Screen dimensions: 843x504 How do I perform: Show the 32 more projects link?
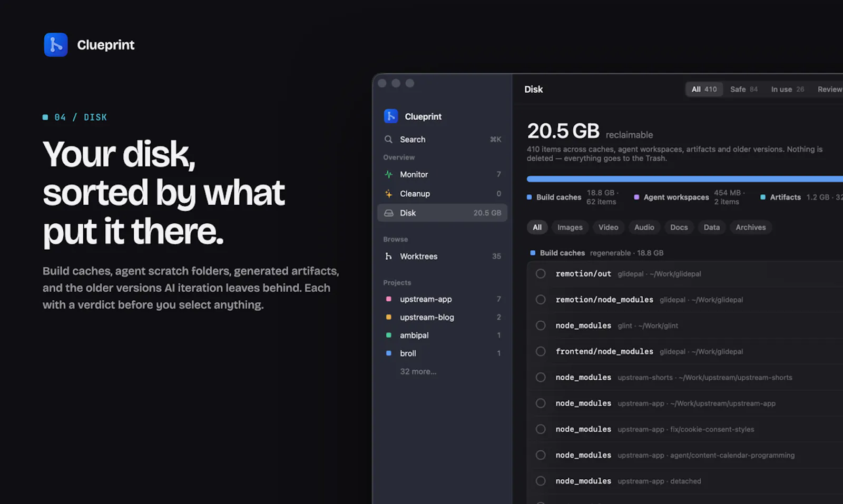pyautogui.click(x=418, y=372)
